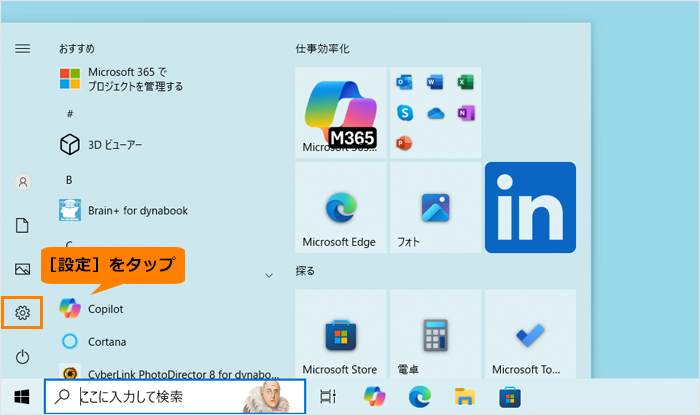Screen dimensions: 700x415
Task: Click the user account icon
Action: tap(23, 182)
